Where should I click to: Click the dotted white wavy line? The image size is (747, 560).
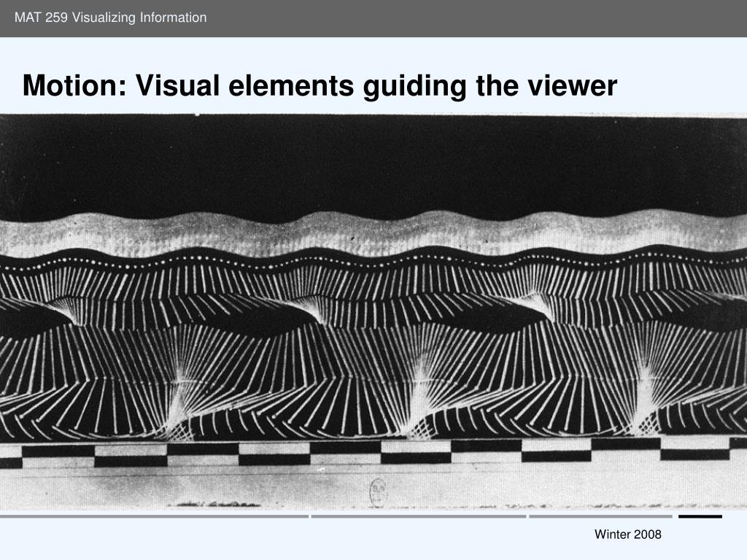click(x=373, y=260)
